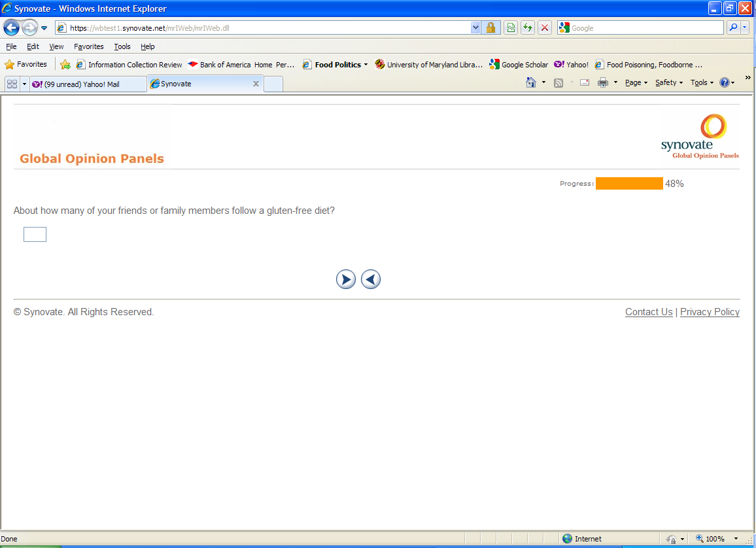Click the security lock icon
Screen dimensions: 756x548
490,28
